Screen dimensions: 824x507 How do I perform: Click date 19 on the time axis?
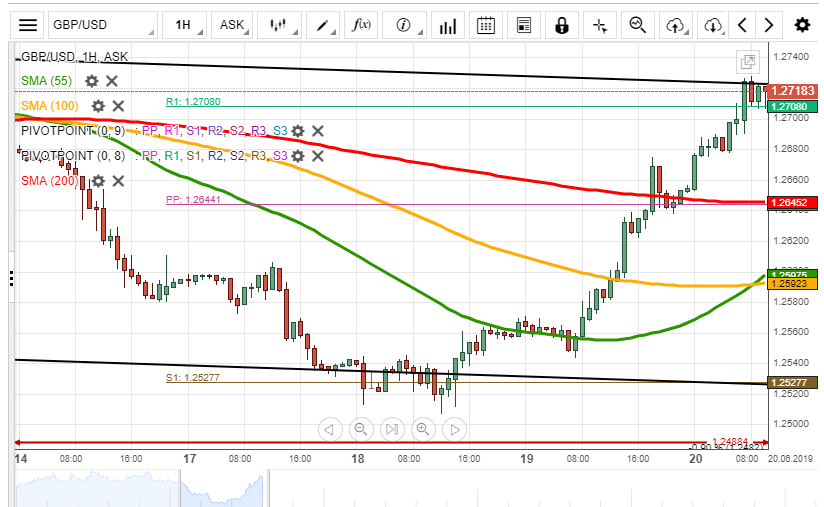(x=527, y=459)
